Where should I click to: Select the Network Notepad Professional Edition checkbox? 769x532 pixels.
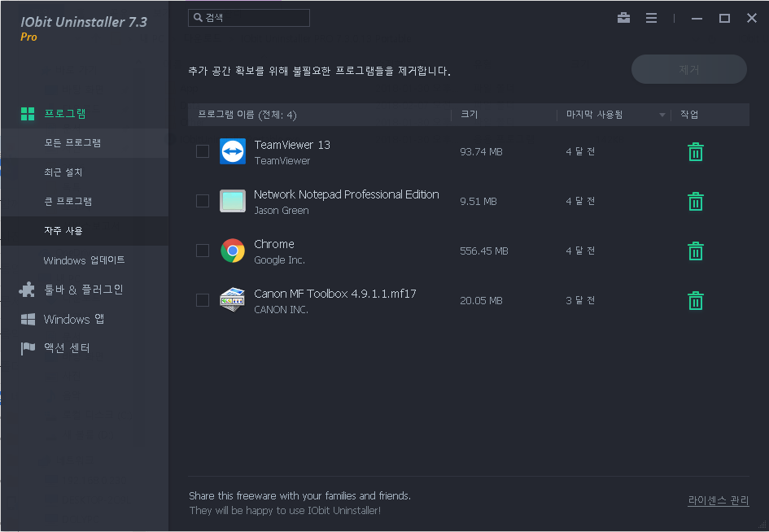coord(203,201)
